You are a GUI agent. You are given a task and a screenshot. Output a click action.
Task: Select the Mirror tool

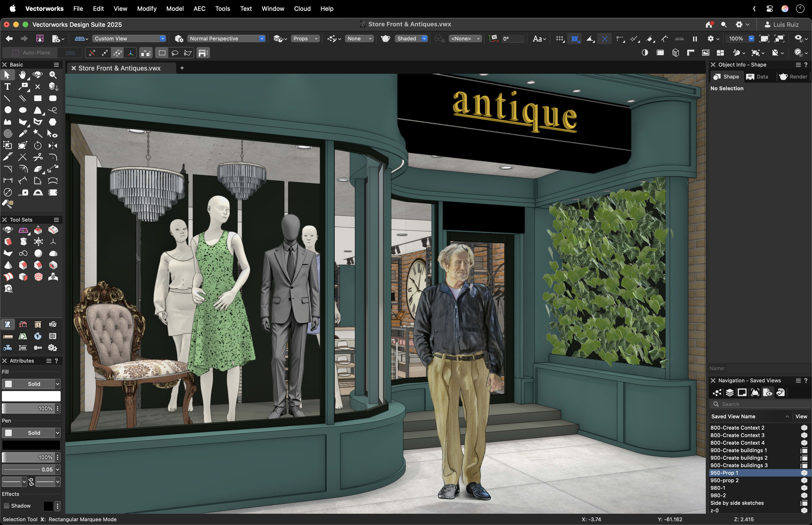tap(53, 145)
